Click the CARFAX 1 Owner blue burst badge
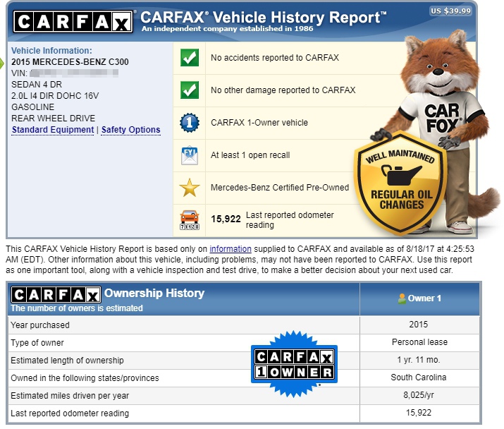Screen dimensions: 504x429 [294, 363]
